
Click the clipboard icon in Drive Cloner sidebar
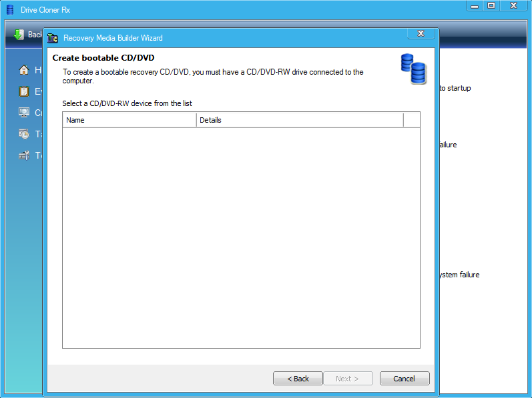[x=24, y=91]
